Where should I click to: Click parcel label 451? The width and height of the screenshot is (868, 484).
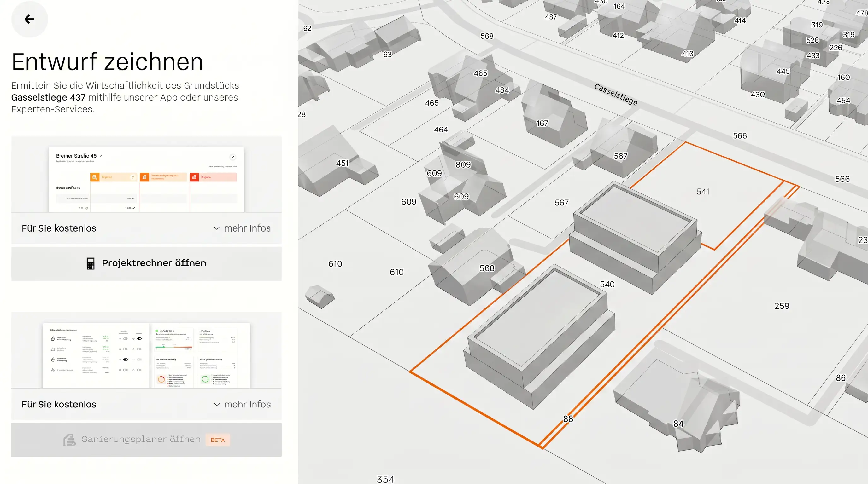tap(342, 163)
